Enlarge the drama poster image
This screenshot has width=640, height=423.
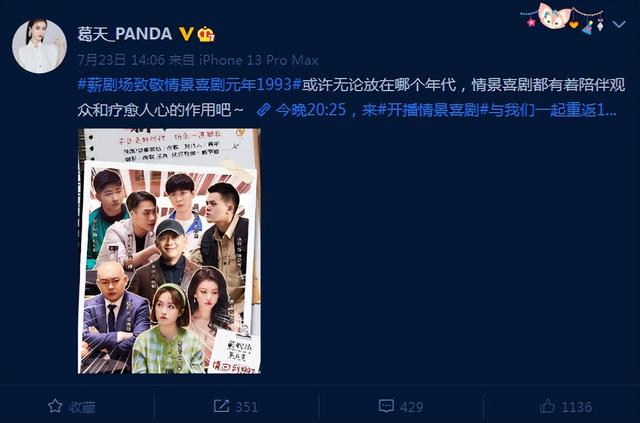(169, 251)
